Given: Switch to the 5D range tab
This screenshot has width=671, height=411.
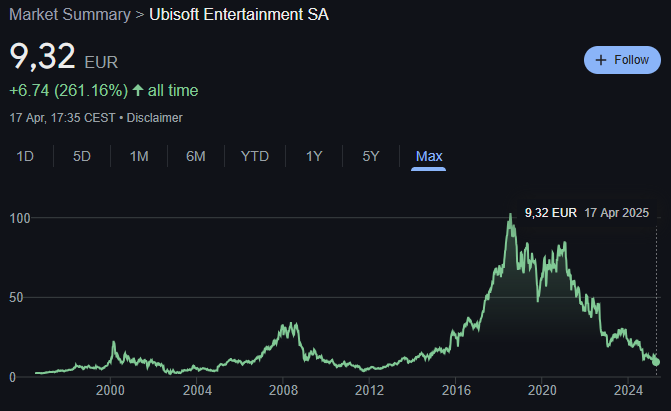Looking at the screenshot, I should [x=82, y=156].
